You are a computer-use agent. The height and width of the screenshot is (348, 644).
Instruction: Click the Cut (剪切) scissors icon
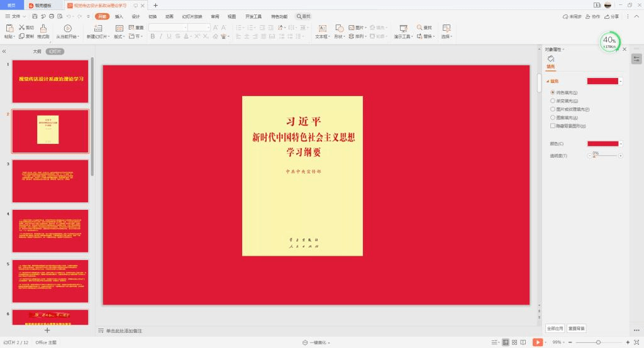pyautogui.click(x=21, y=28)
